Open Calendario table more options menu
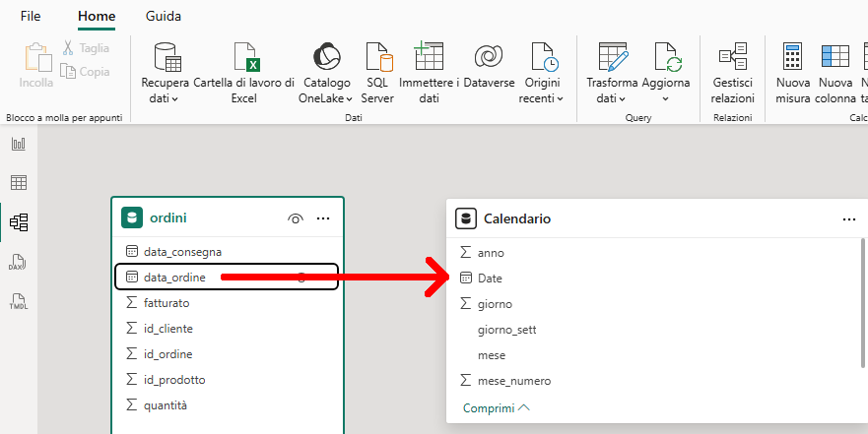The image size is (868, 434). 849,219
